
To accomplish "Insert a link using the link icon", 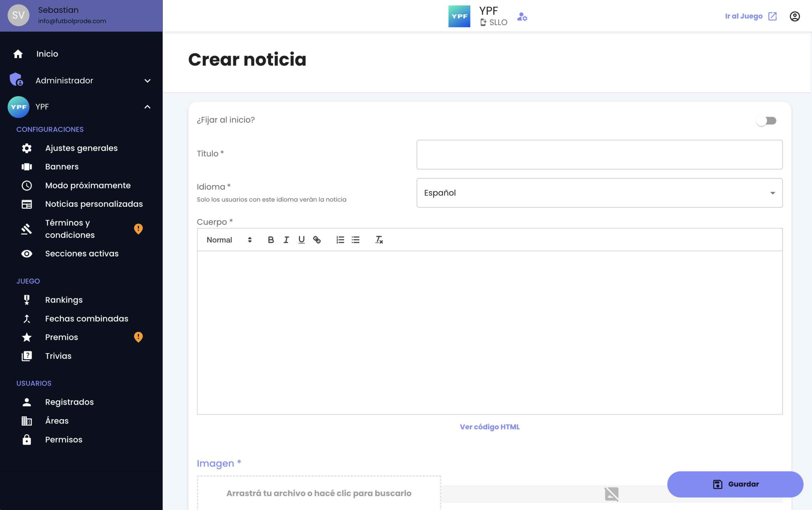I will tap(317, 240).
